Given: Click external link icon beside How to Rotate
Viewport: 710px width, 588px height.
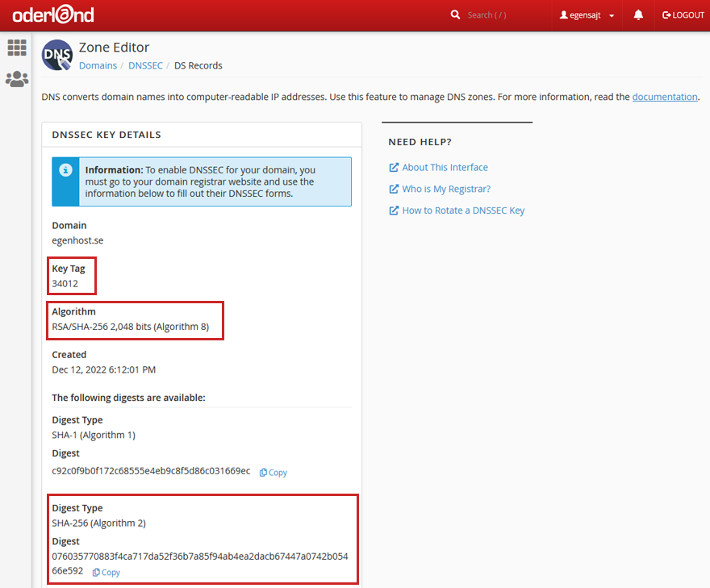Looking at the screenshot, I should [394, 211].
